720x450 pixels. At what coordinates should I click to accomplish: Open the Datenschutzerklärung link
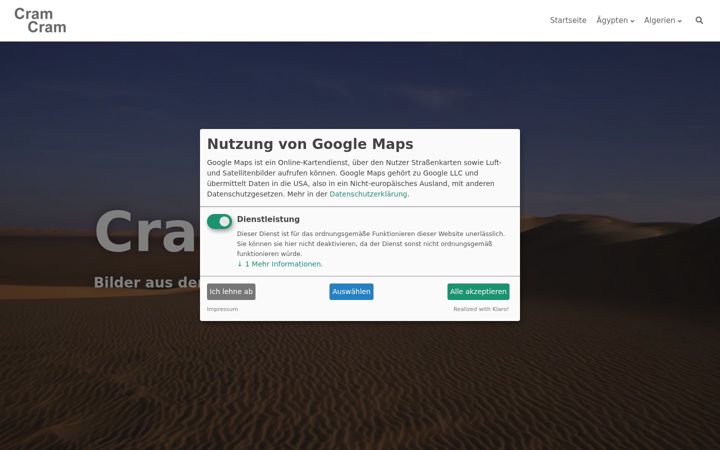(x=368, y=194)
